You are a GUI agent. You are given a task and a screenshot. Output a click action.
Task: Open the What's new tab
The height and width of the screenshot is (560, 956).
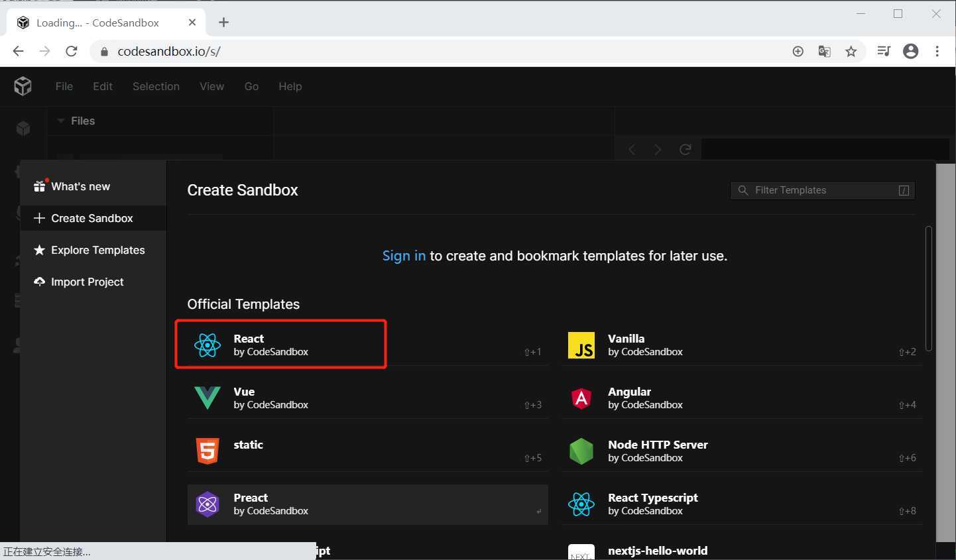click(x=93, y=186)
